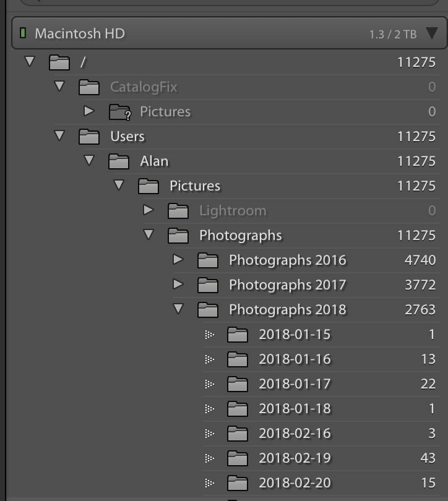Click the Lightroom folder icon

178,211
